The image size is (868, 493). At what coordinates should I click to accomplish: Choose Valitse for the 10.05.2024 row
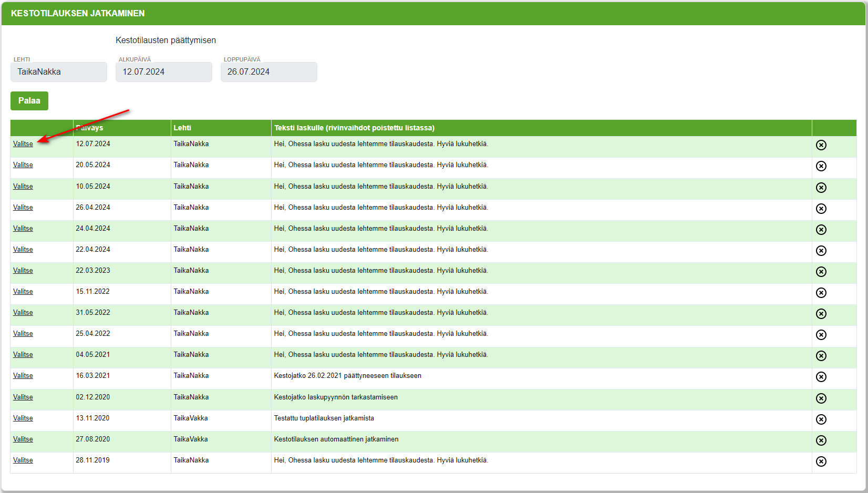23,187
